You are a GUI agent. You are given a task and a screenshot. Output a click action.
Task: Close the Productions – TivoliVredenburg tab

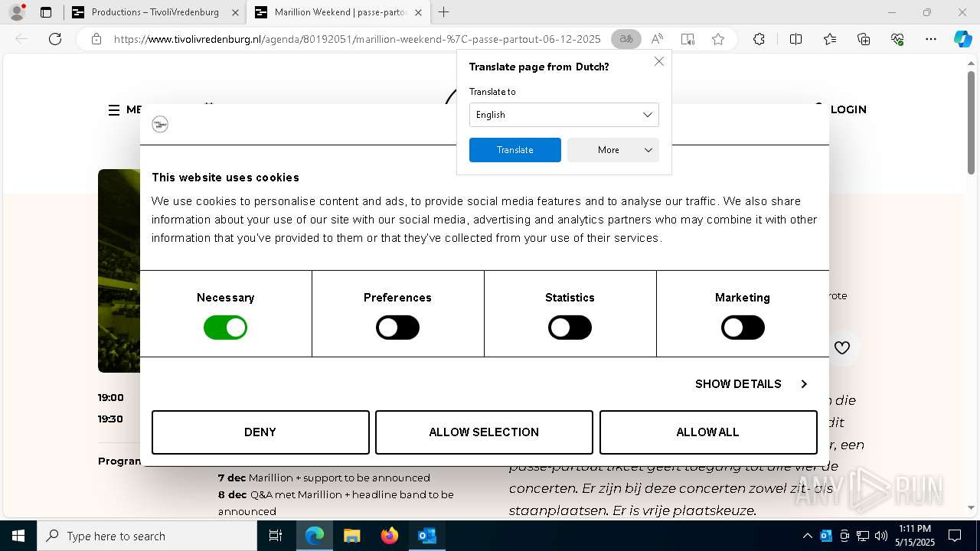(234, 12)
